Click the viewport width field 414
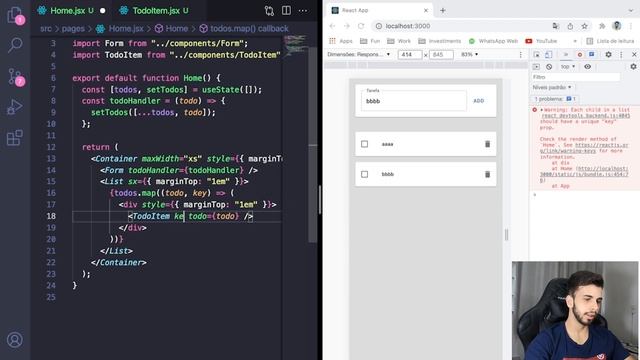This screenshot has width=640, height=360. click(409, 55)
